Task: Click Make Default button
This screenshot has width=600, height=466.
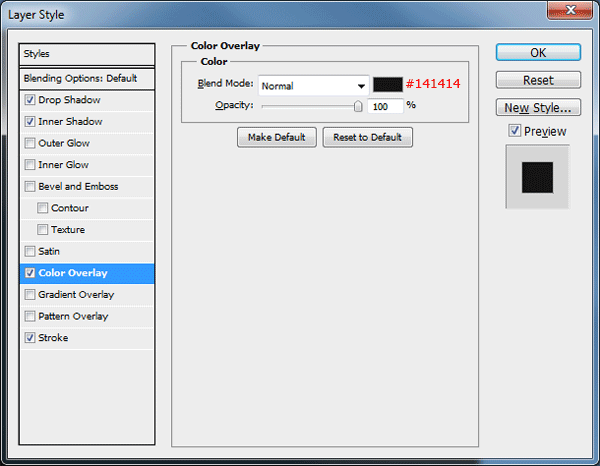Action: pos(277,137)
